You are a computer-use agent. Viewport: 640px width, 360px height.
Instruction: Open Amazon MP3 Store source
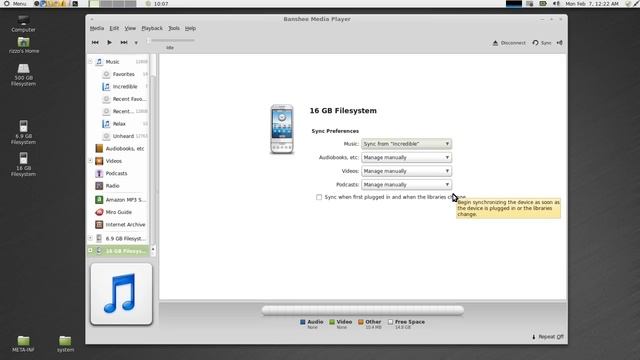coord(120,200)
